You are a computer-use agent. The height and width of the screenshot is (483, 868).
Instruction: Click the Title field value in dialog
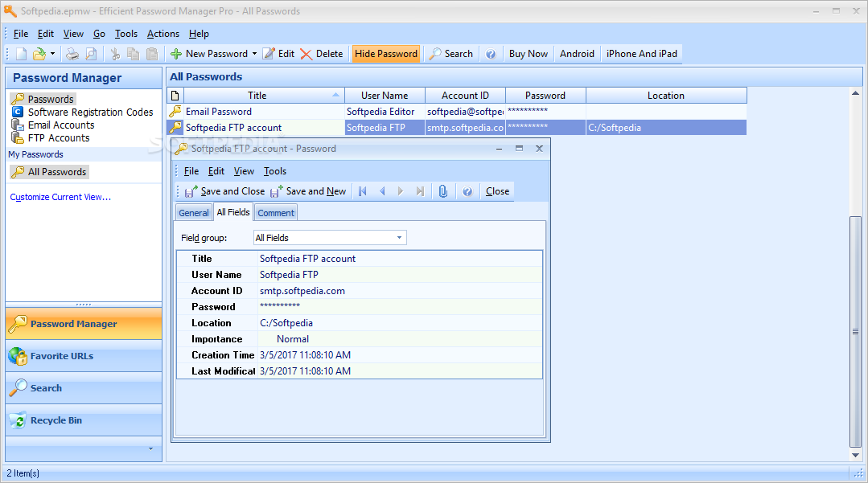(401, 258)
